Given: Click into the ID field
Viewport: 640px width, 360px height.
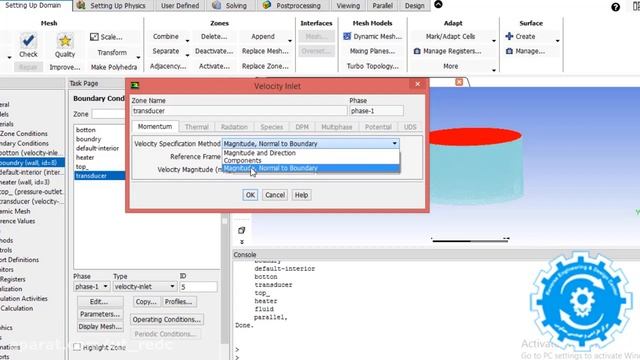Looking at the screenshot, I should tap(198, 287).
